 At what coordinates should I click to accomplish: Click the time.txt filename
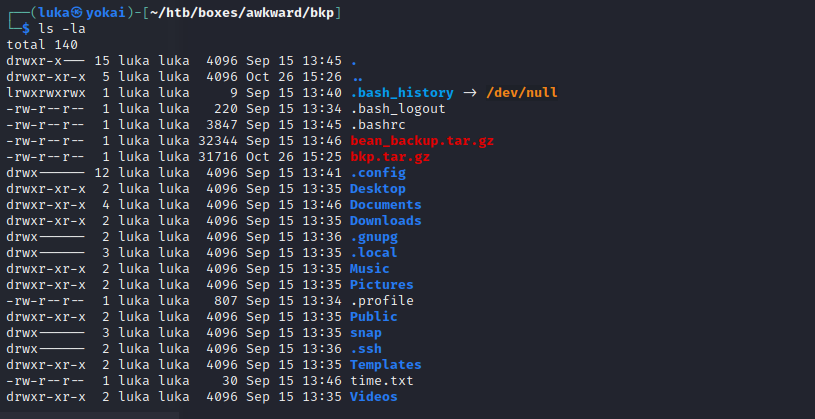pyautogui.click(x=381, y=381)
